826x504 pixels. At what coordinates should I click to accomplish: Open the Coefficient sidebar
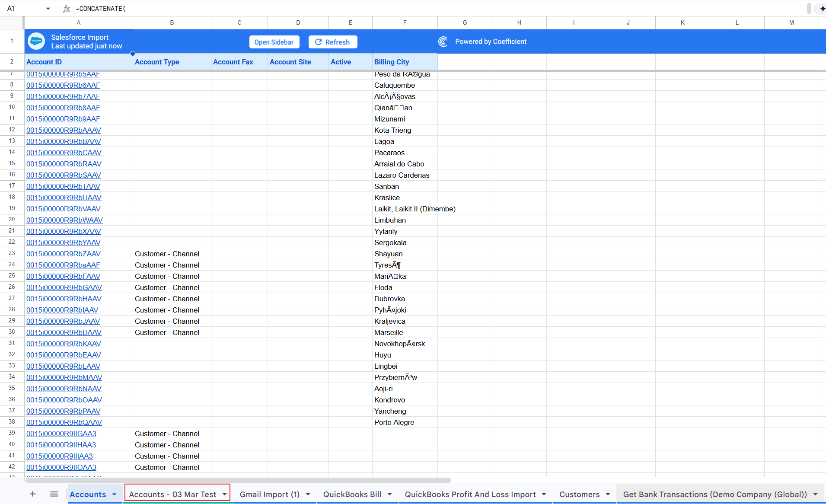point(274,42)
